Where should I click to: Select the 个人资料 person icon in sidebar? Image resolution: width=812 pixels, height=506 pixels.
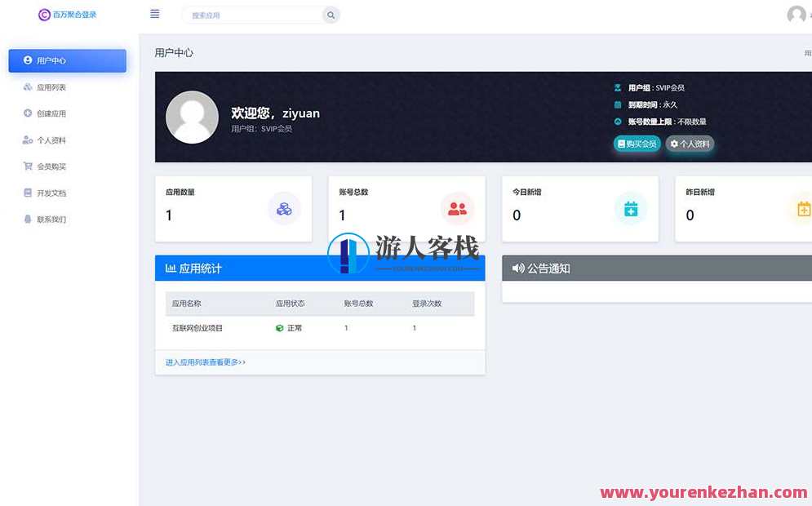27,140
